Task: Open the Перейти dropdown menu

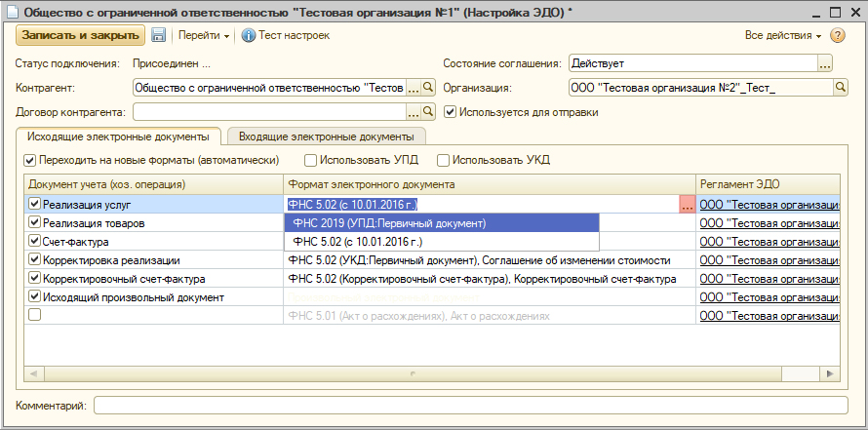Action: (204, 35)
